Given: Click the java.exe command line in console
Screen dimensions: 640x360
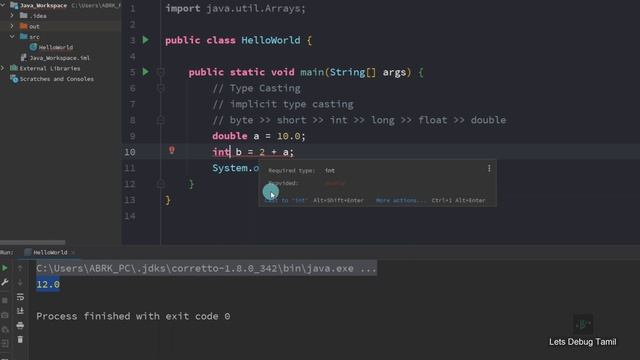Looking at the screenshot, I should (x=206, y=268).
